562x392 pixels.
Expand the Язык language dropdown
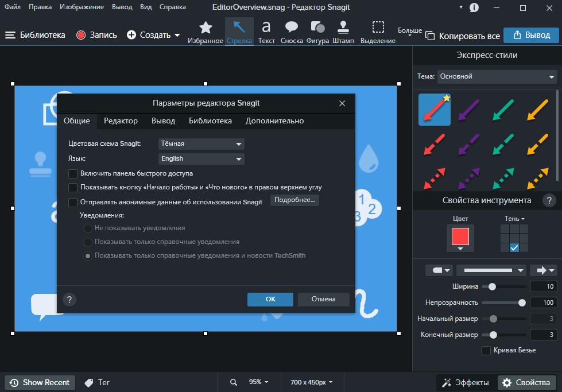tap(201, 159)
